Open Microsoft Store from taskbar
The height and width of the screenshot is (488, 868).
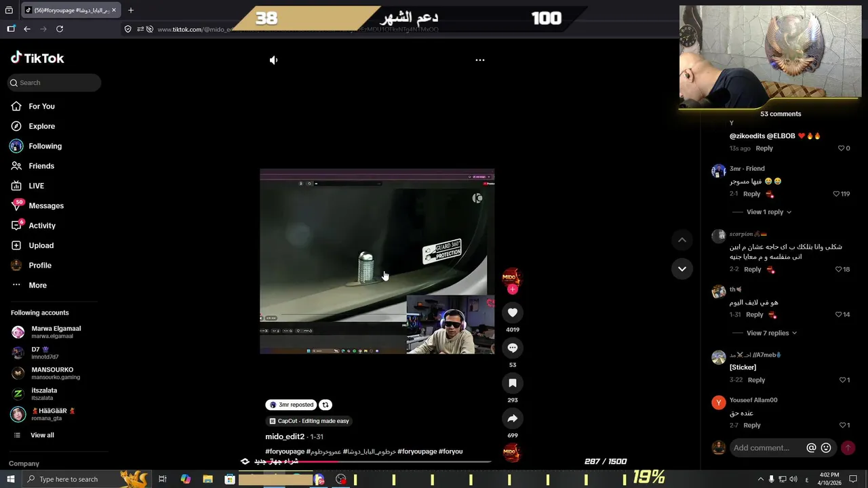(x=230, y=479)
